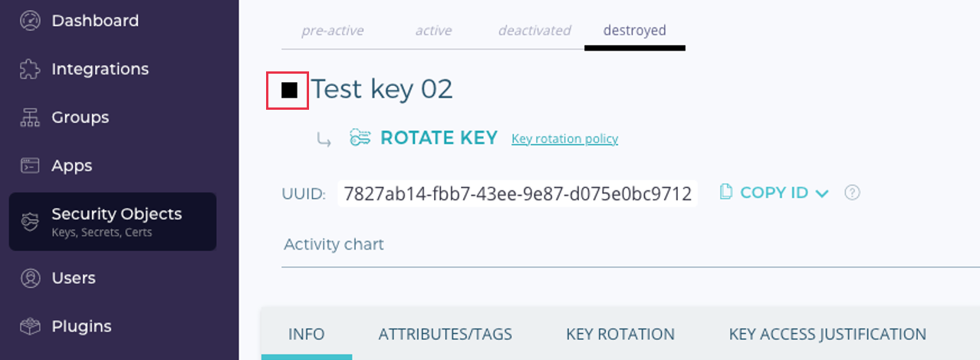Expand the Copy ID dropdown arrow

pyautogui.click(x=822, y=193)
